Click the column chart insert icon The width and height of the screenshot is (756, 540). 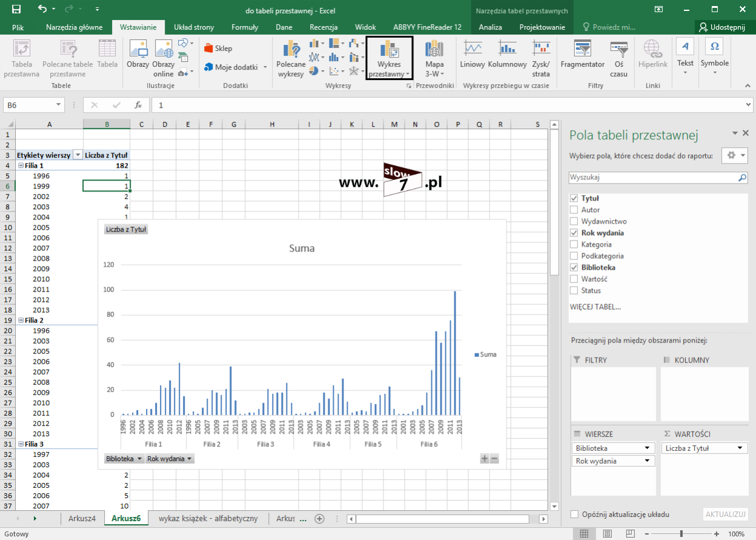313,44
